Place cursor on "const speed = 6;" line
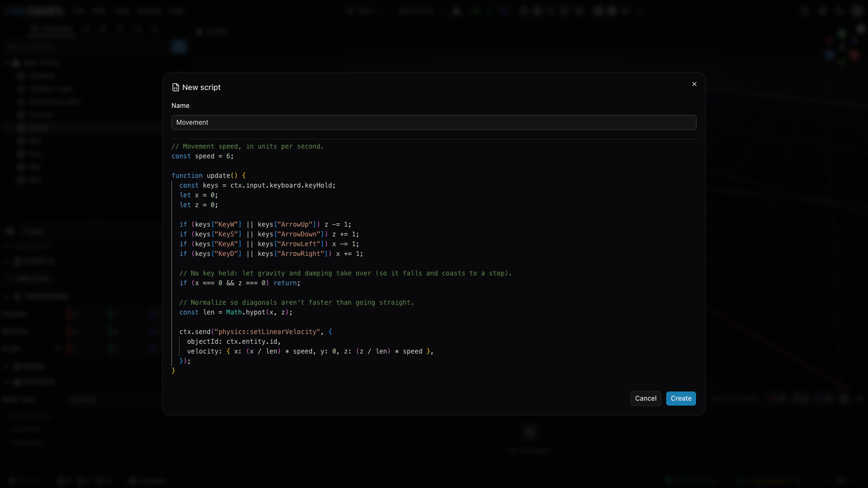868x488 pixels. [202, 156]
